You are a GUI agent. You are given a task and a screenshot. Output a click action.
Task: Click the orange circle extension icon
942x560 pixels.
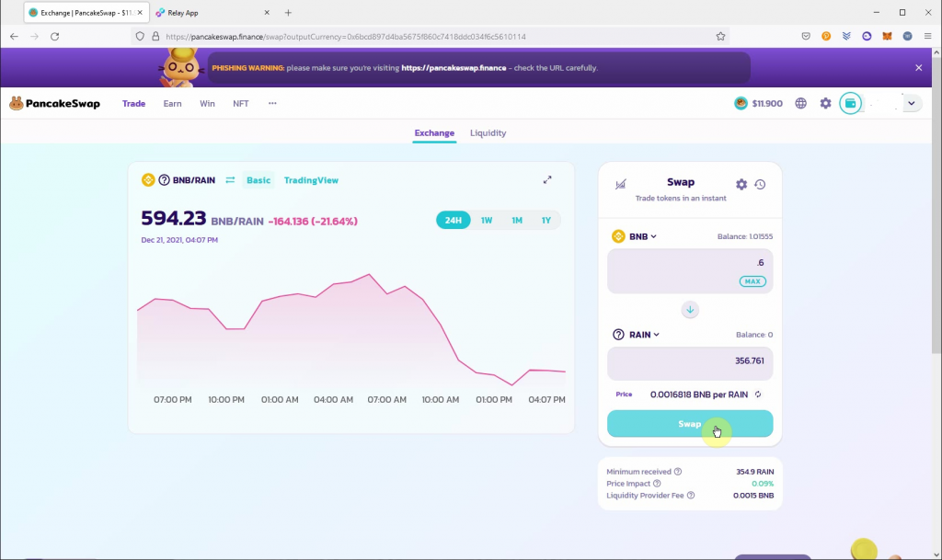click(826, 37)
